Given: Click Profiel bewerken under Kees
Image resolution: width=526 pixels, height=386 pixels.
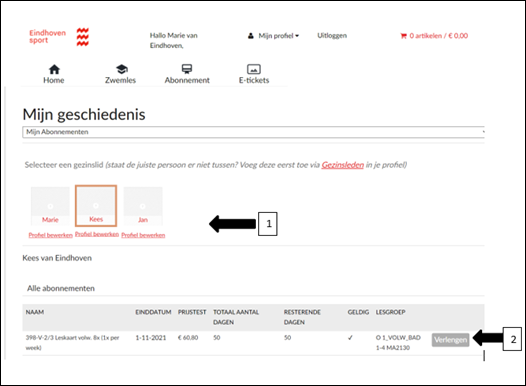Looking at the screenshot, I should click(97, 234).
